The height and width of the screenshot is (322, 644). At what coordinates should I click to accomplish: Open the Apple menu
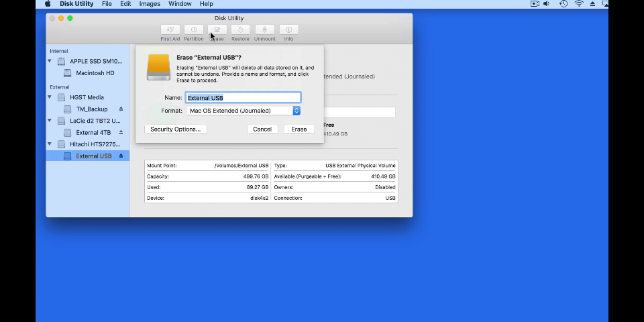click(x=48, y=4)
